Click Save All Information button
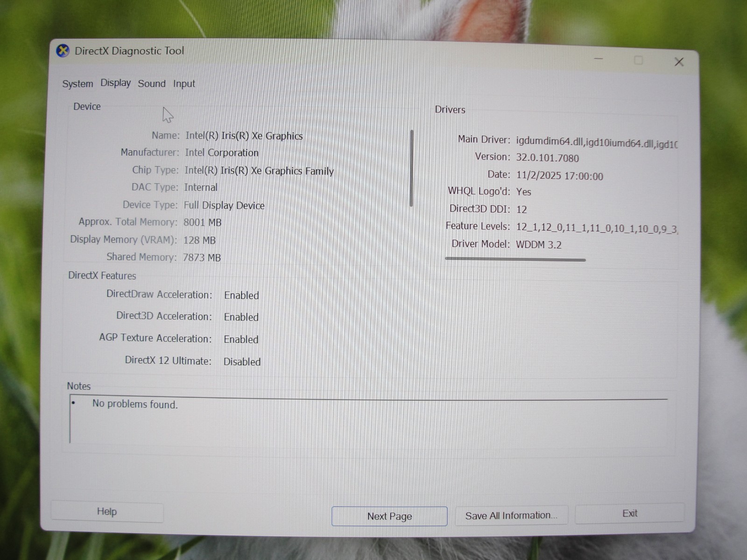747x560 pixels. click(x=511, y=515)
